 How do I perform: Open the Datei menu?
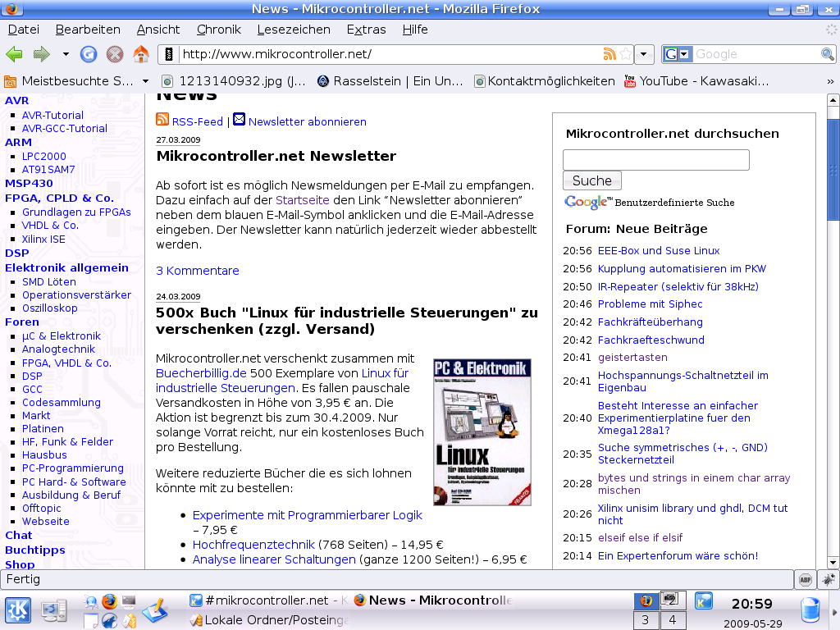click(x=24, y=30)
